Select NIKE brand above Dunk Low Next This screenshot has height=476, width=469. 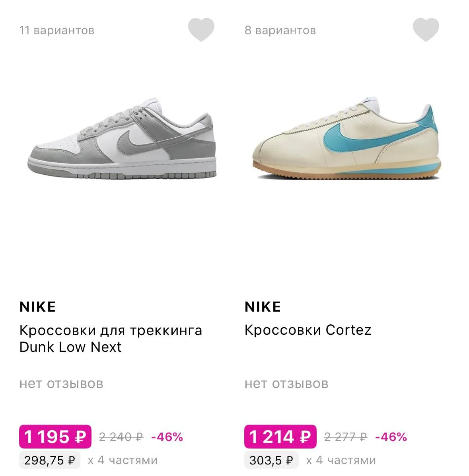point(38,306)
